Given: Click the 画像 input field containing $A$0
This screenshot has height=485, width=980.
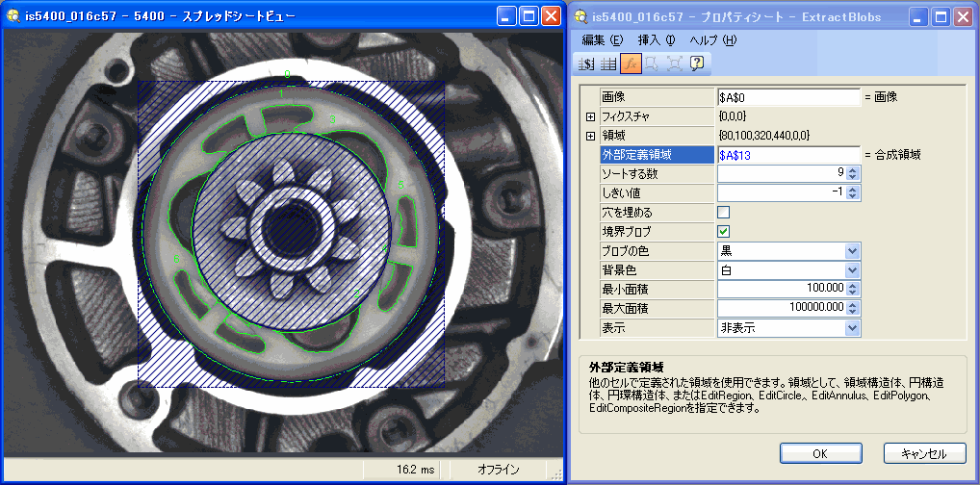Looking at the screenshot, I should [x=787, y=97].
